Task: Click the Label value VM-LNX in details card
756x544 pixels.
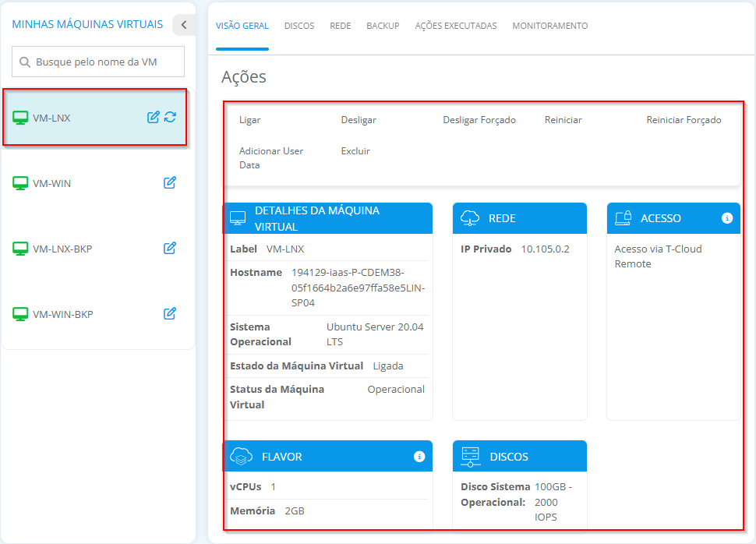Action: (x=285, y=249)
